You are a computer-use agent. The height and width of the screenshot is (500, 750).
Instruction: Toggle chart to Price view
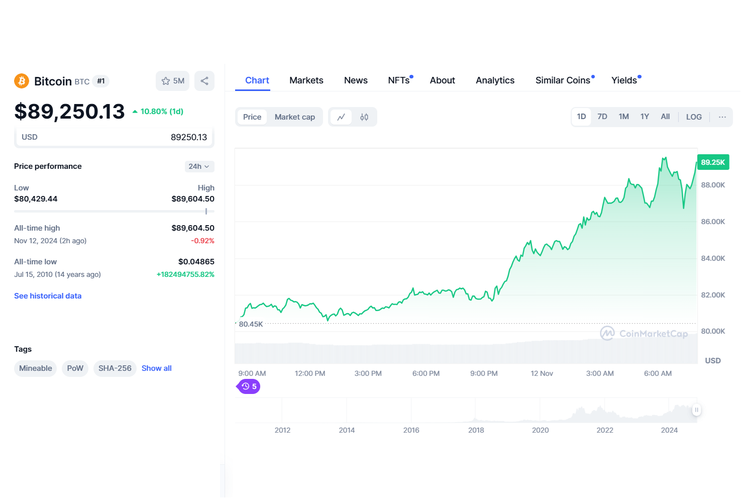[252, 117]
